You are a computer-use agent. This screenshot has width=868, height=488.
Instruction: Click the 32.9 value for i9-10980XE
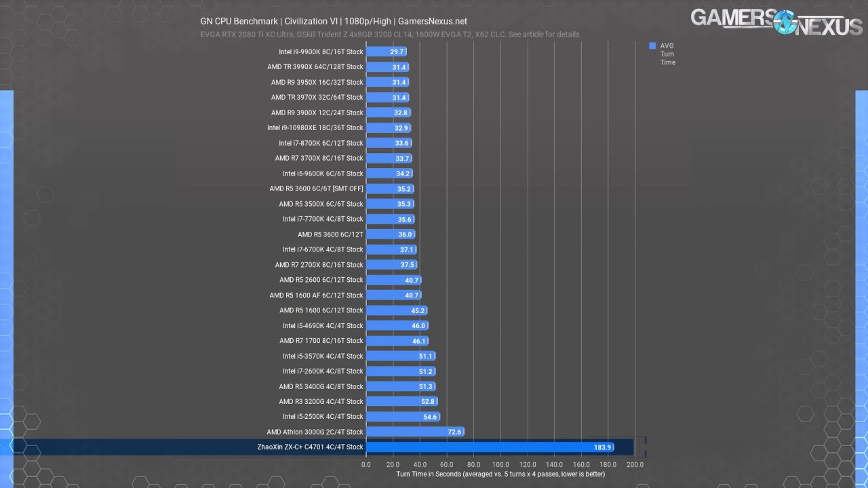401,128
